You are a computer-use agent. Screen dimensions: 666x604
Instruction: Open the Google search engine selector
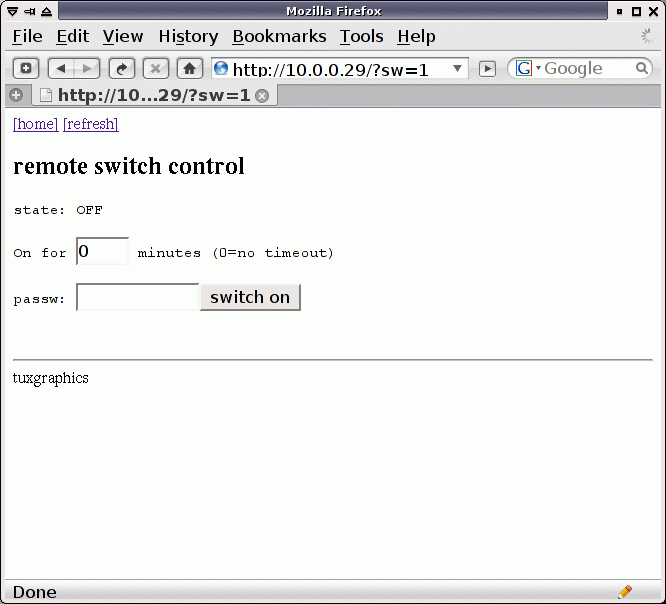coord(528,68)
